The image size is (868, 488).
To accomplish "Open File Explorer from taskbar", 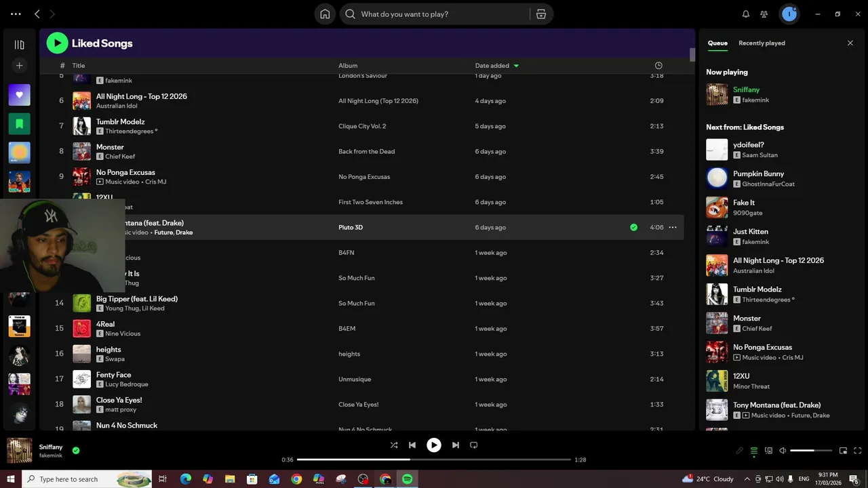I will coord(230,479).
